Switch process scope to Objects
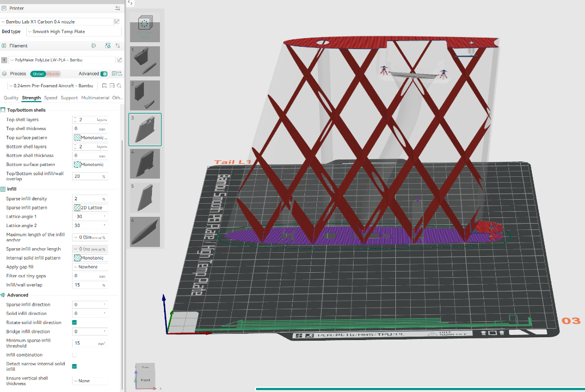This screenshot has width=585, height=392. [x=53, y=74]
